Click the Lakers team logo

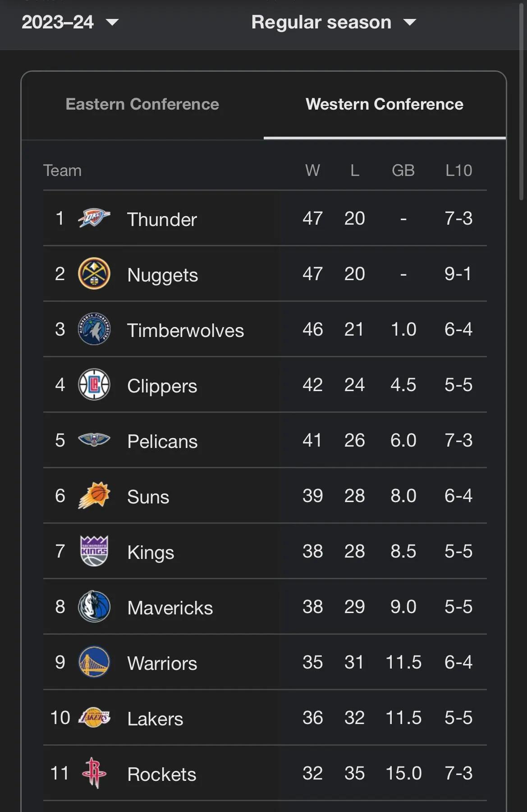[x=94, y=717]
